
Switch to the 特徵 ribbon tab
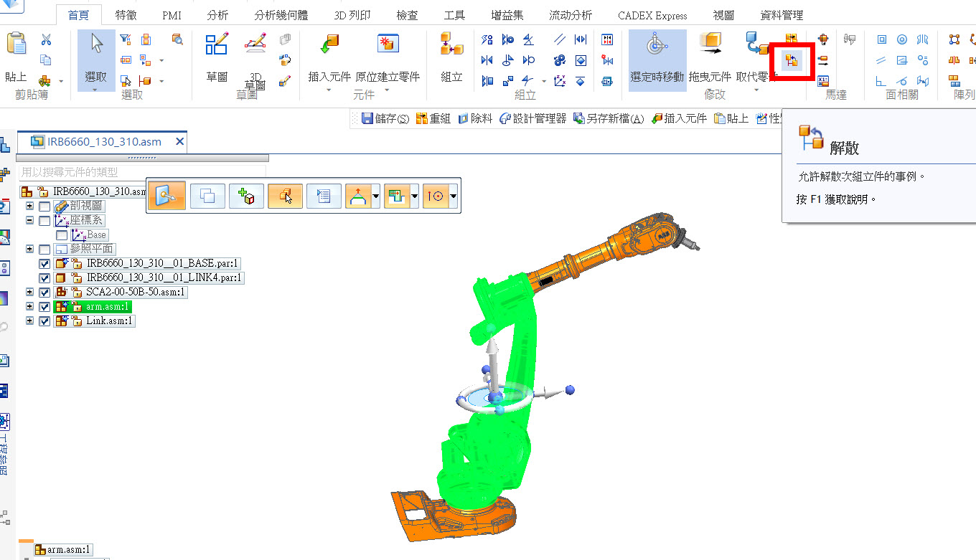(126, 15)
